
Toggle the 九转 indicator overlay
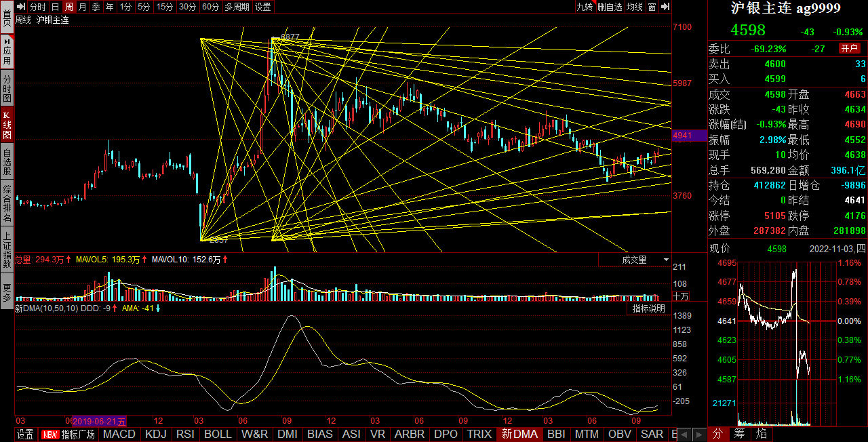584,7
